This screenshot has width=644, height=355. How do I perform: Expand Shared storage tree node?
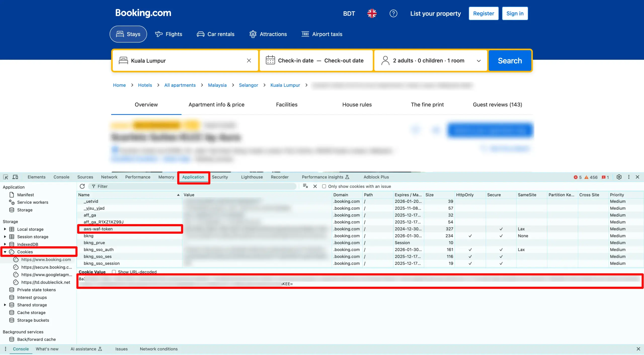pos(5,305)
